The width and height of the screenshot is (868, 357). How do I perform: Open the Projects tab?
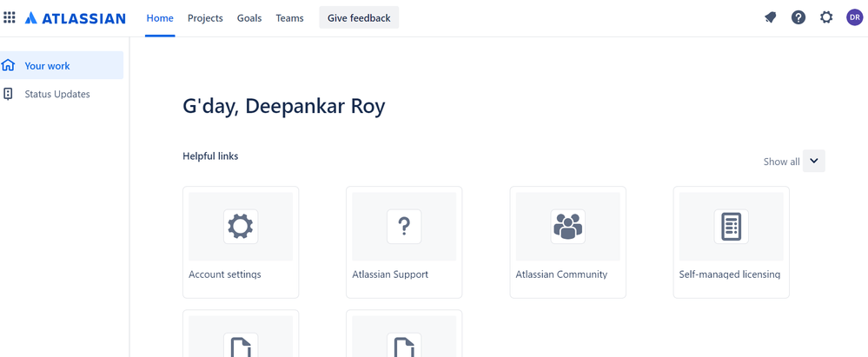[205, 18]
